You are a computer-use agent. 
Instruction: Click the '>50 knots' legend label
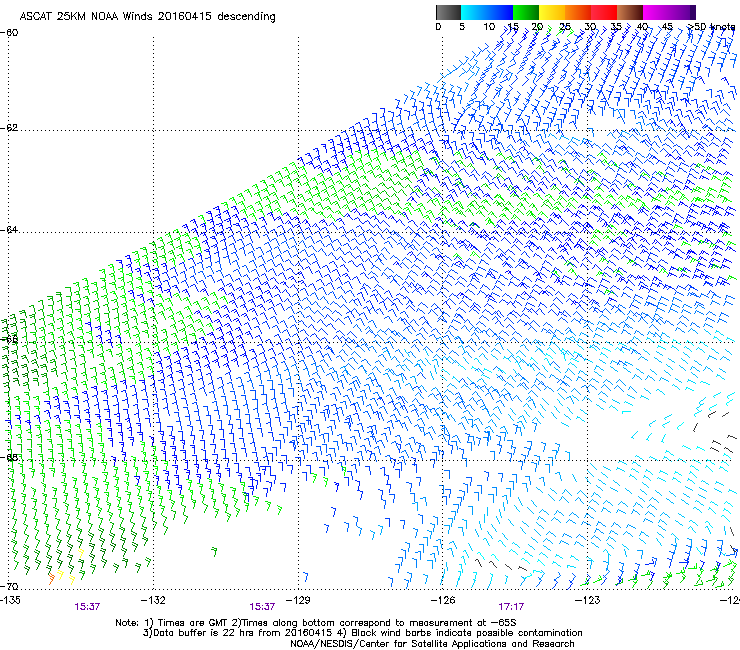[x=711, y=27]
